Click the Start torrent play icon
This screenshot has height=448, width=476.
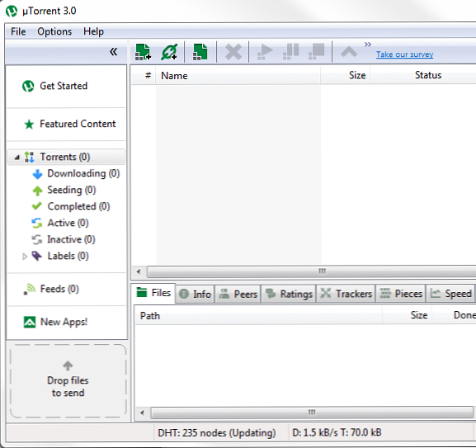[265, 52]
